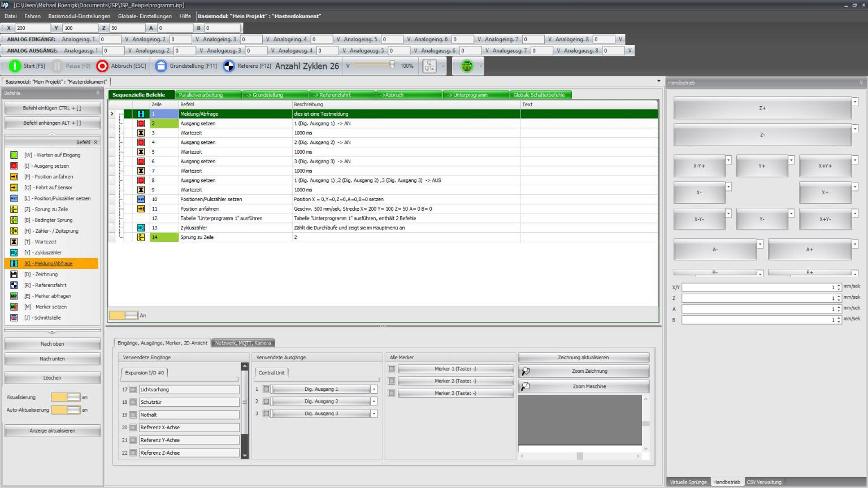Select the [T] Wartezeit command
The height and width of the screenshot is (488, 868).
52,241
